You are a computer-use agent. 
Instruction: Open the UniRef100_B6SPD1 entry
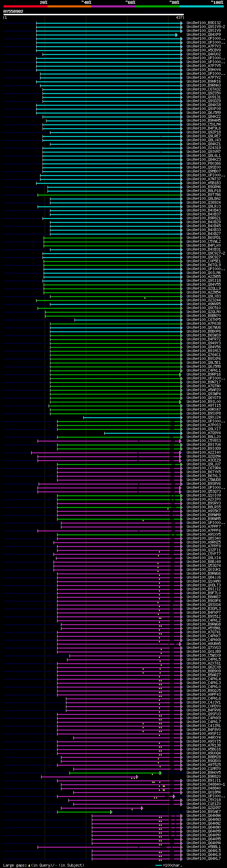coord(204,238)
